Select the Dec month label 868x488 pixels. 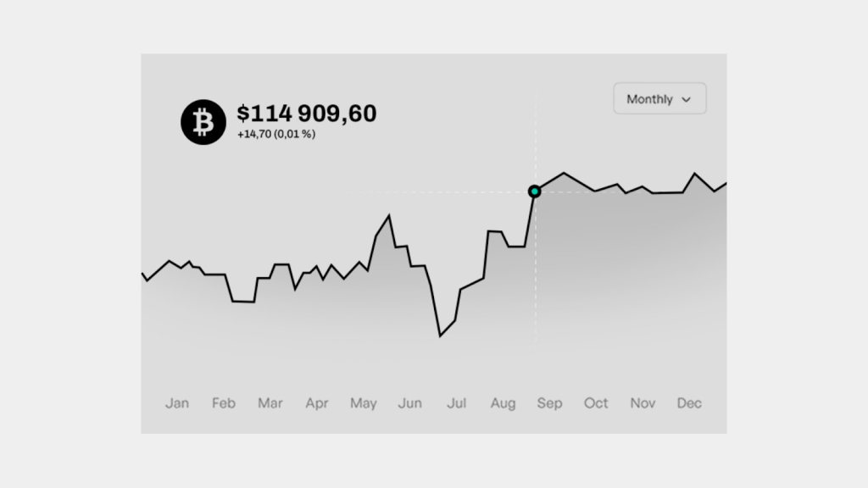pos(689,403)
